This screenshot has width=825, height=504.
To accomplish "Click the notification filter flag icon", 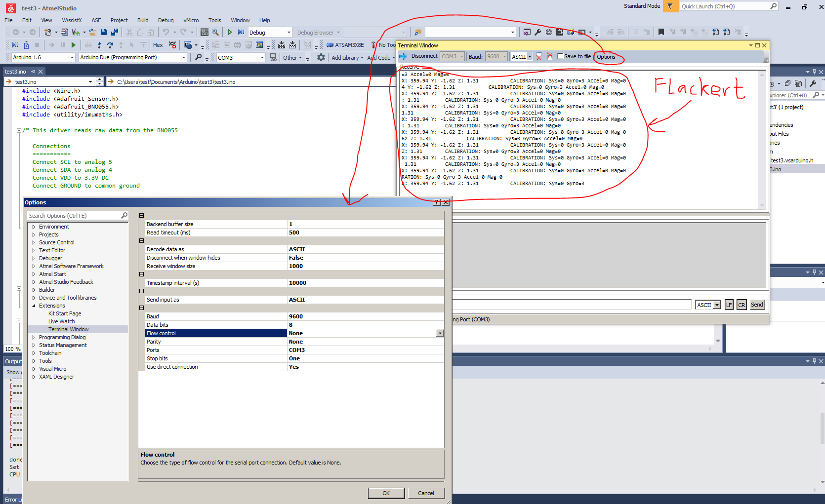I will click(670, 6).
